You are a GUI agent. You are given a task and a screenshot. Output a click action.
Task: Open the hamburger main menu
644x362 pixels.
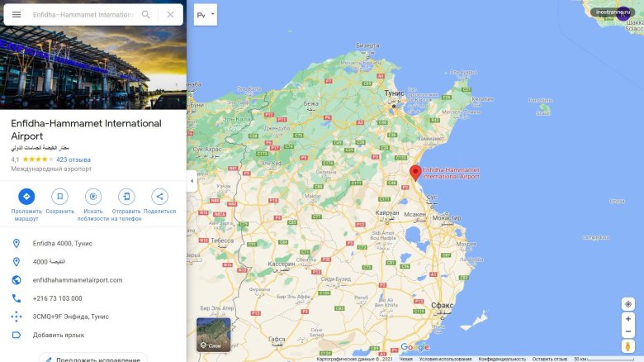(x=17, y=14)
